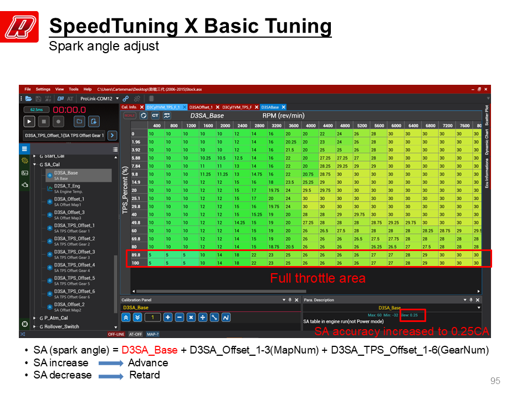Click the double-down arrow decrement icon
This screenshot has height=399, width=532.
pos(137,318)
